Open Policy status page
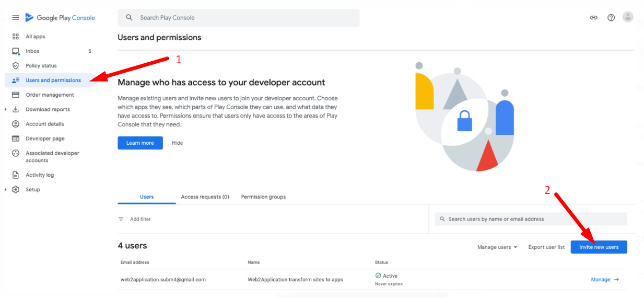The height and width of the screenshot is (298, 644). pos(41,66)
